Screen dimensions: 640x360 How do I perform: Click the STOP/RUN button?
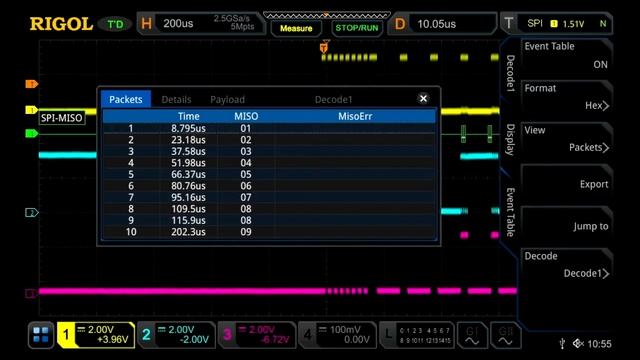[x=357, y=28]
